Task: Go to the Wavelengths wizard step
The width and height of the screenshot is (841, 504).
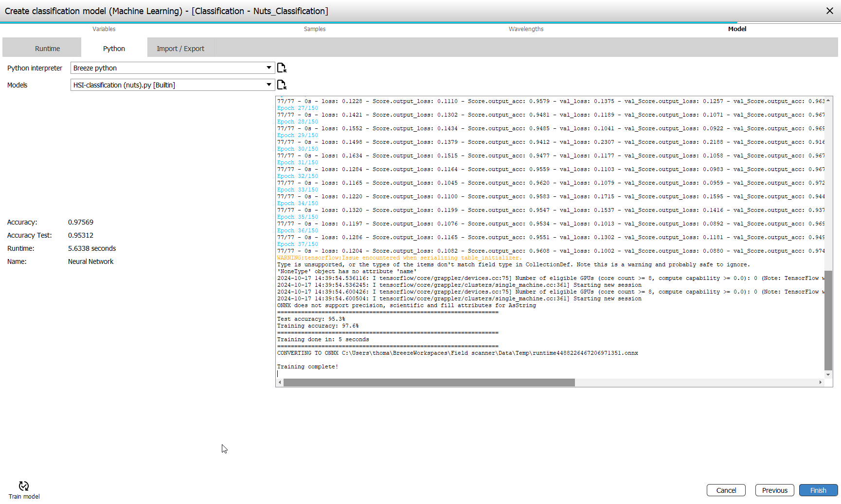Action: [x=526, y=29]
